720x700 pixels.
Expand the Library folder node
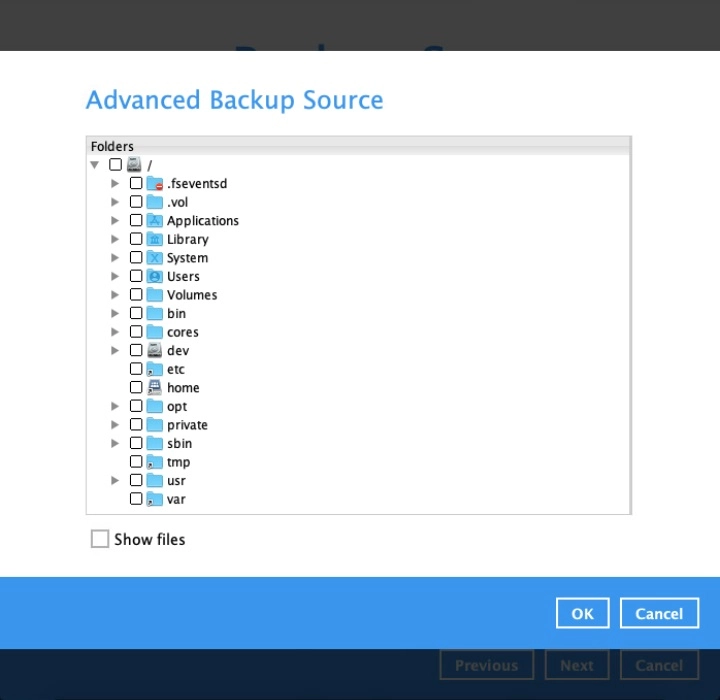pos(115,239)
